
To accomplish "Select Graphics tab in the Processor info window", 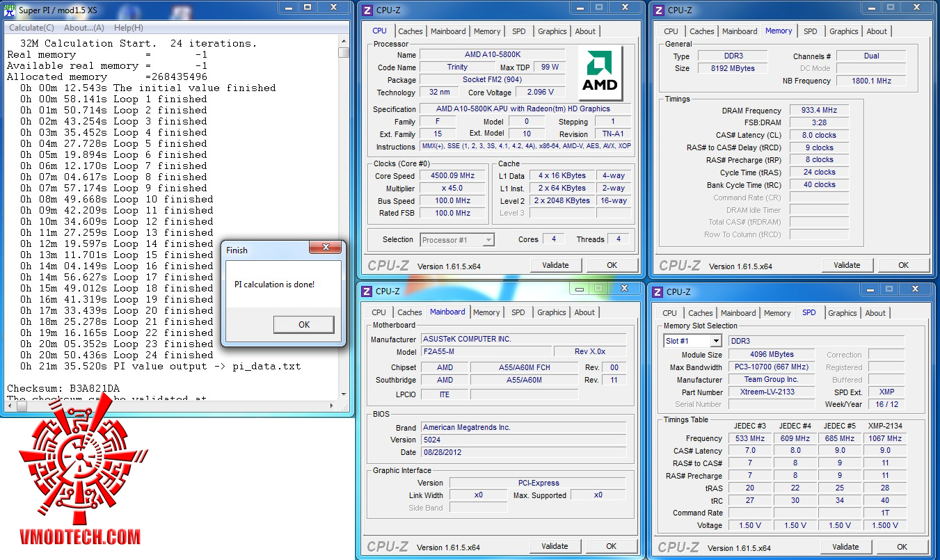I will tap(552, 31).
